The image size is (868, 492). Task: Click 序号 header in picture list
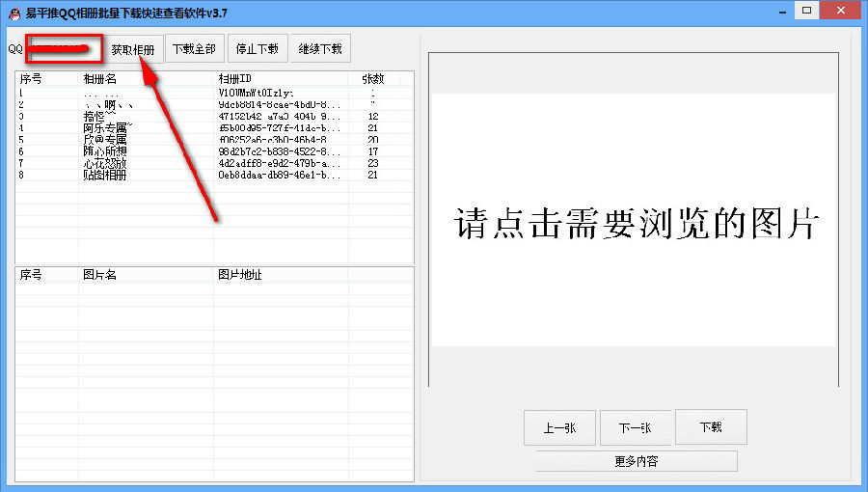click(x=46, y=275)
